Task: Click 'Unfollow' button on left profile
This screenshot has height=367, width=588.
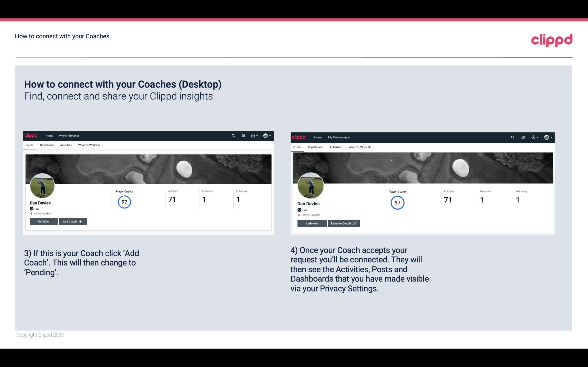Action: pos(44,221)
